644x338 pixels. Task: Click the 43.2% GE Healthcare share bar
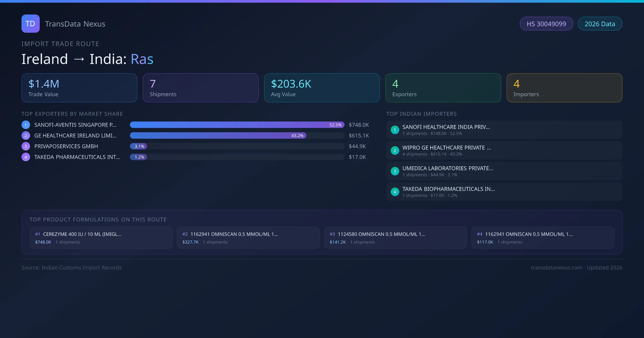pyautogui.click(x=218, y=135)
